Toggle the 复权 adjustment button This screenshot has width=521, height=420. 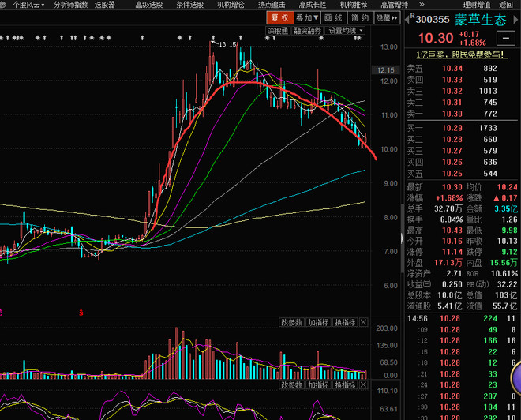click(279, 17)
